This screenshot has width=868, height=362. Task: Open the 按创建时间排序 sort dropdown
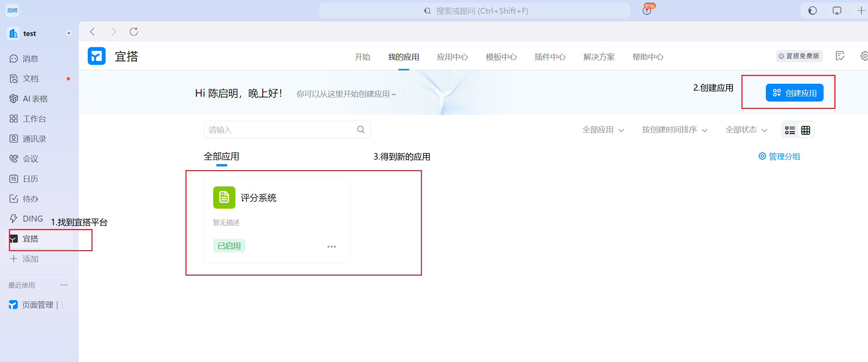click(x=674, y=130)
